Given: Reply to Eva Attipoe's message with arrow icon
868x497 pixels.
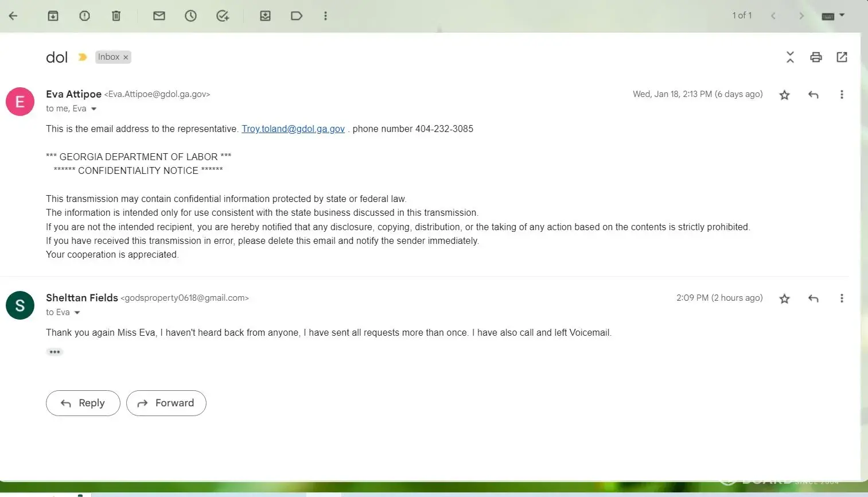Looking at the screenshot, I should 813,95.
